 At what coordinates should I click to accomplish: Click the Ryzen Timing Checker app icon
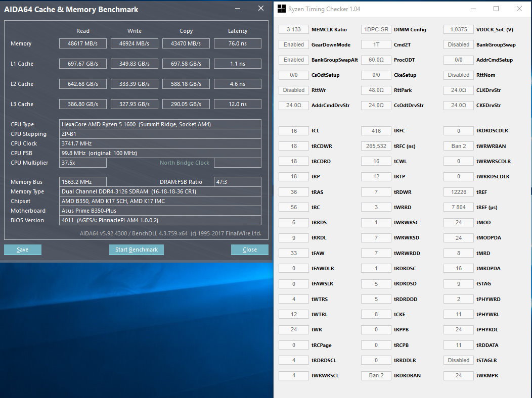pyautogui.click(x=281, y=9)
